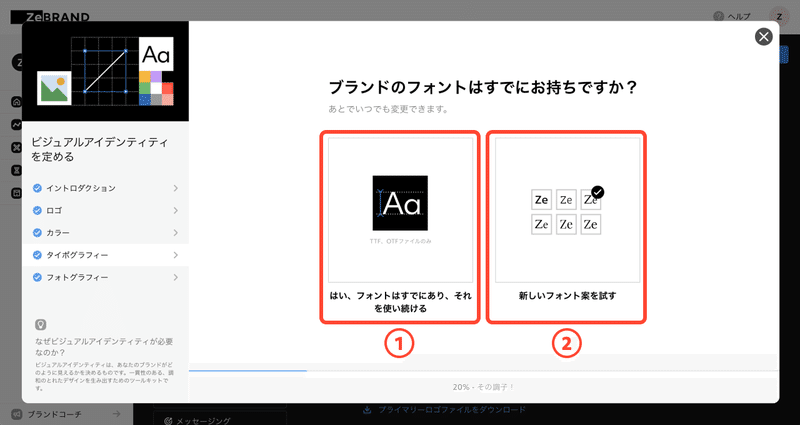Click chevron next to イントロダクション
The height and width of the screenshot is (425, 800).
pos(176,188)
